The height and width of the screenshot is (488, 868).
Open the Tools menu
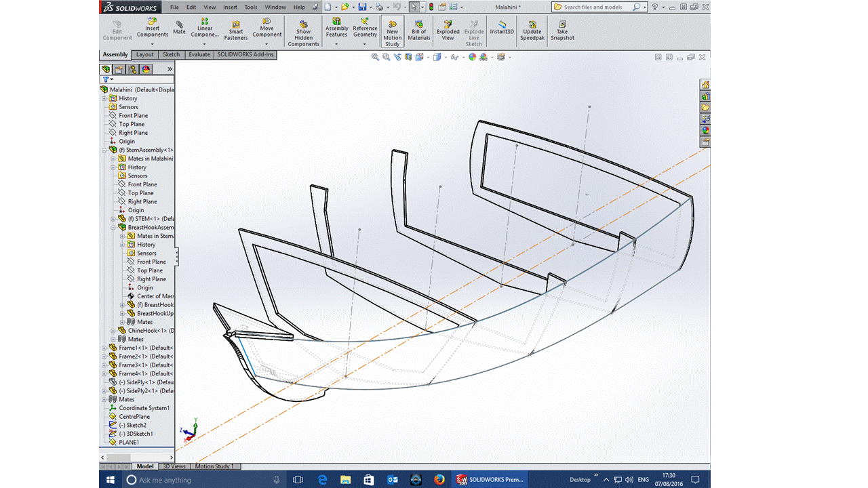point(251,7)
